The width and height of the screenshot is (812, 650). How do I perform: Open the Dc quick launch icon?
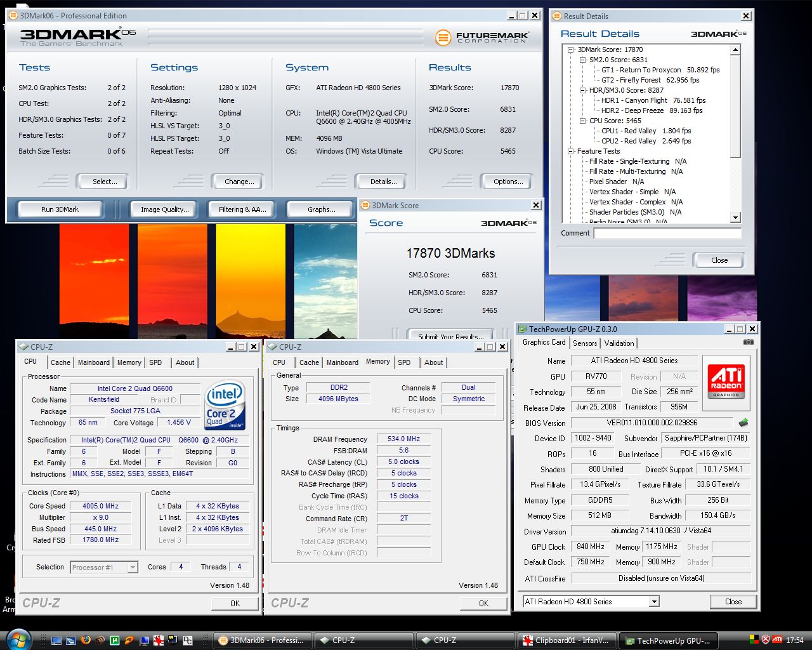point(188,640)
